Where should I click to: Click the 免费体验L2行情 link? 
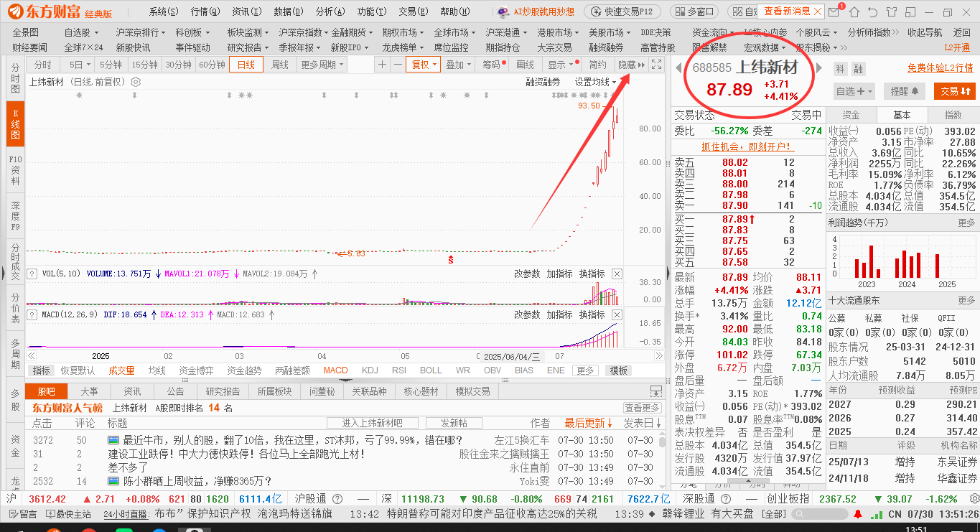tap(941, 67)
